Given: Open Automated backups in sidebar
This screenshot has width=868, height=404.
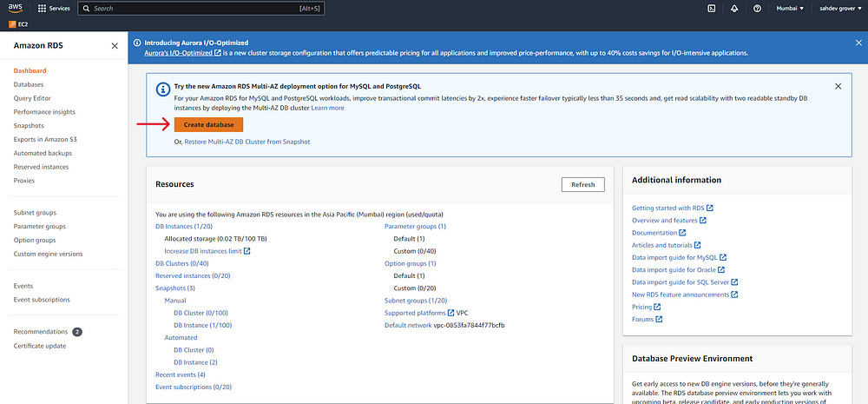Looking at the screenshot, I should (43, 153).
